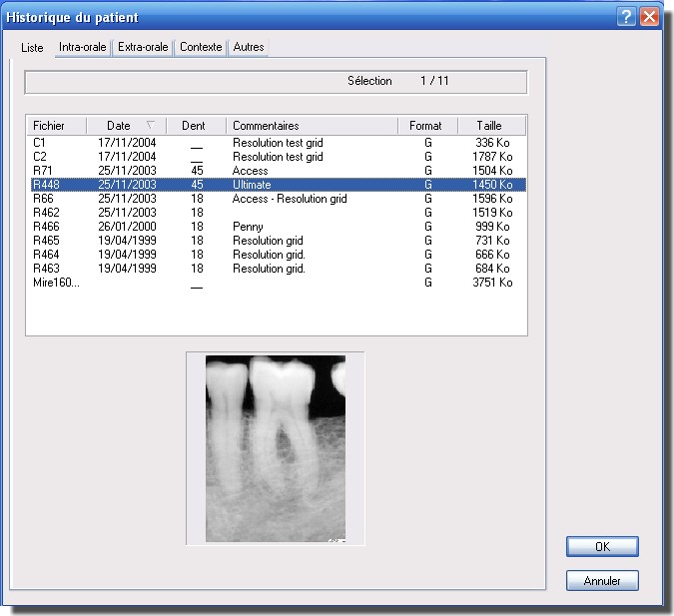Select the Liste tab
The width and height of the screenshot is (674, 616).
(33, 48)
